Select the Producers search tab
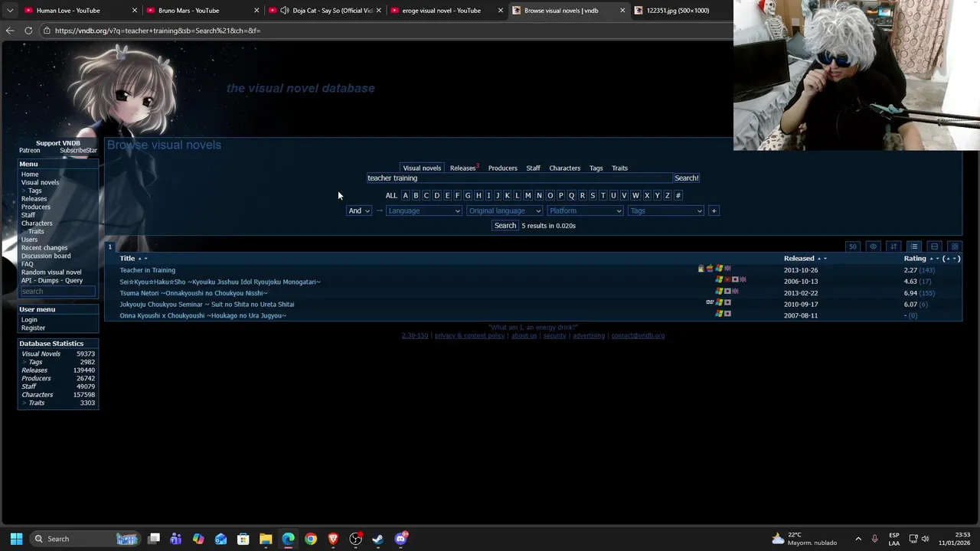The width and height of the screenshot is (980, 551). 502,168
